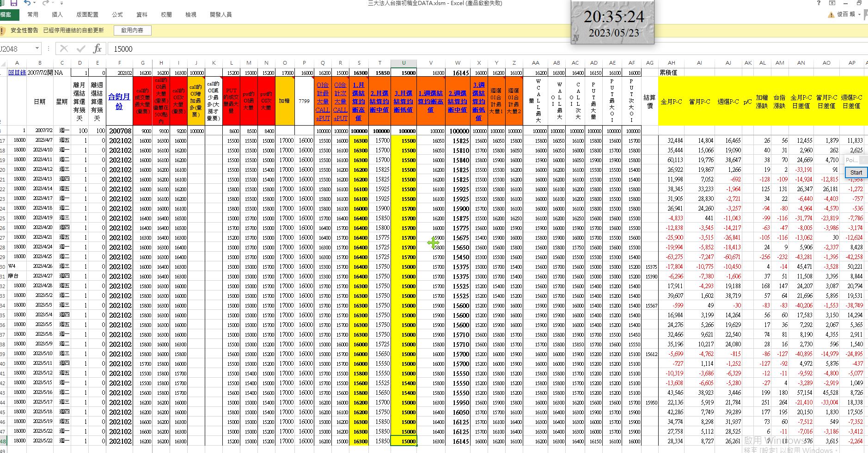Click the security warning shield icon
868x453 pixels.
2,30
